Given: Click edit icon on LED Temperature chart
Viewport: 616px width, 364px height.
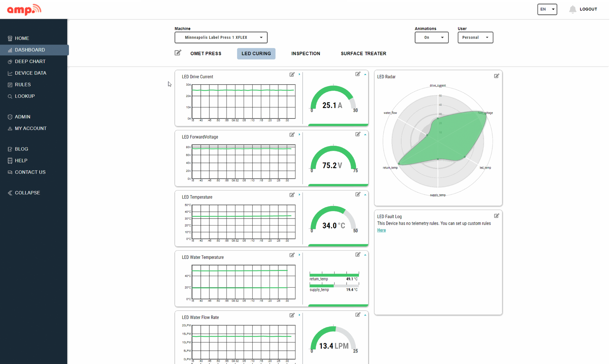Looking at the screenshot, I should (x=292, y=195).
